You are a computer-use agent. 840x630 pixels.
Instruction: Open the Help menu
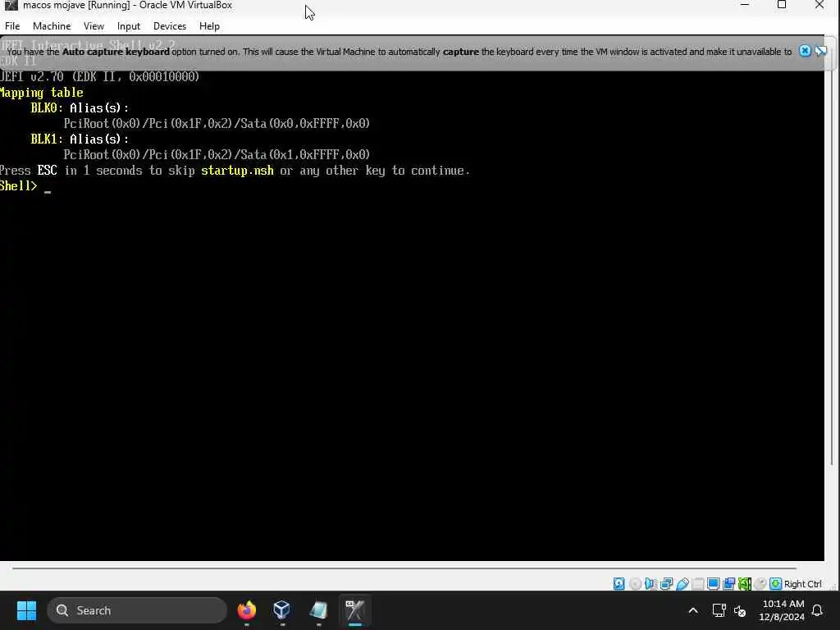click(x=209, y=25)
